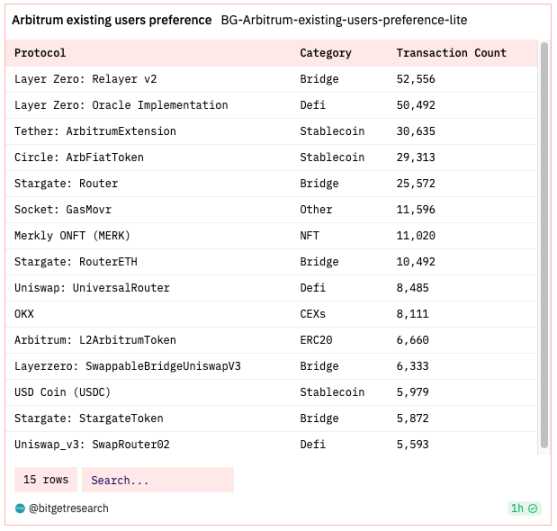Open the BG-Arbitrum-existing-users-preference-lite query link
The image size is (557, 531).
coord(344,20)
